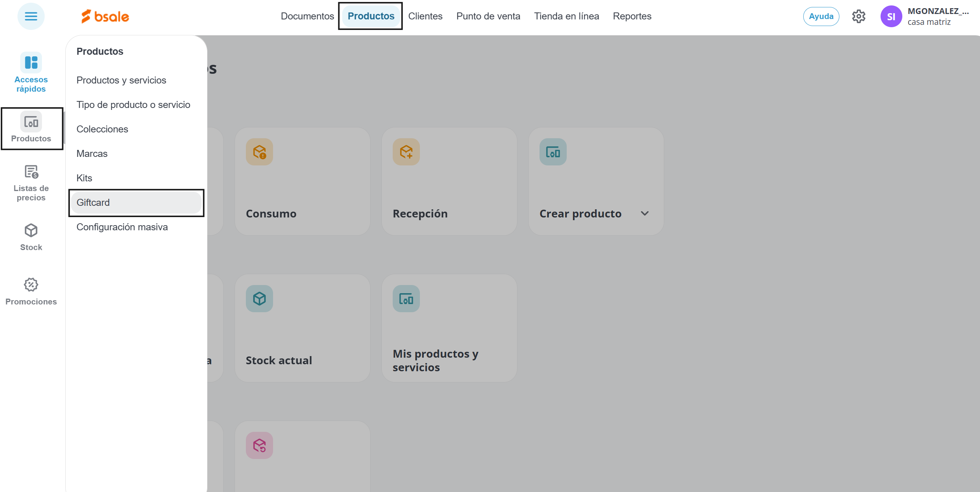The height and width of the screenshot is (492, 980).
Task: Open Tienda en línea tab
Action: coord(566,16)
